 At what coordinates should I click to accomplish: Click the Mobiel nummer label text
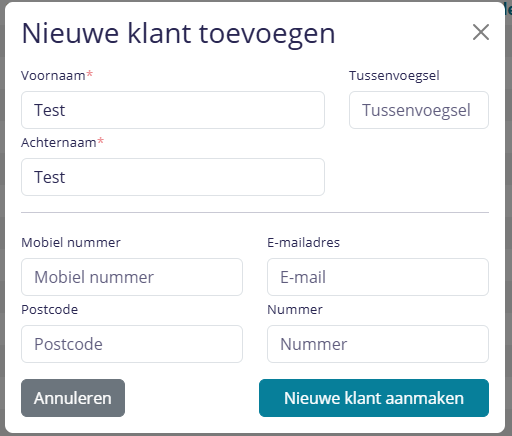coord(71,243)
